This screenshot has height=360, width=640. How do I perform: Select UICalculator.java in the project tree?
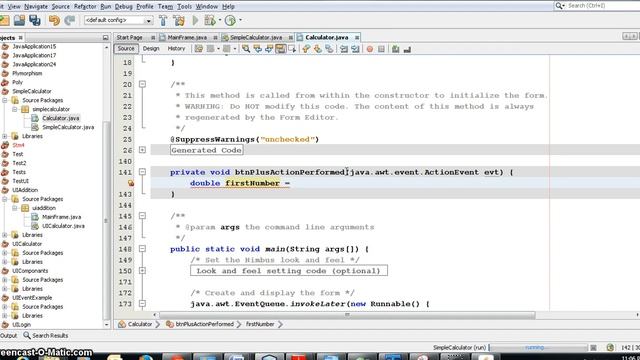[x=63, y=226]
